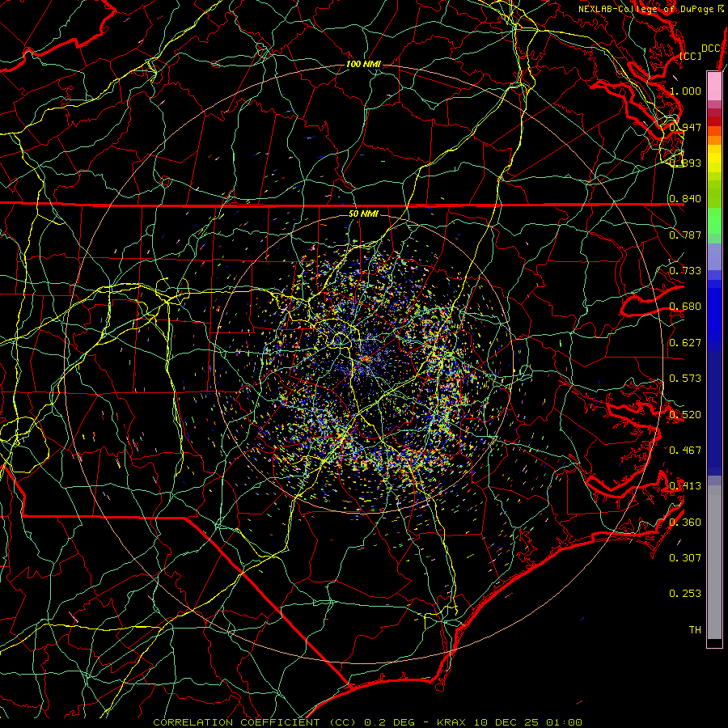
Task: Click the 0.787 scale value
Action: [x=685, y=235]
